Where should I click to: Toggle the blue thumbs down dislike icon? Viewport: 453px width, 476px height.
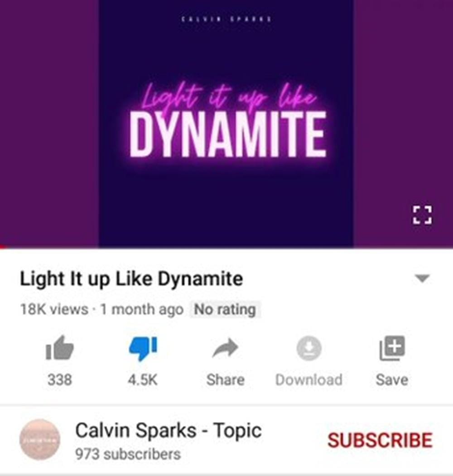click(x=143, y=349)
